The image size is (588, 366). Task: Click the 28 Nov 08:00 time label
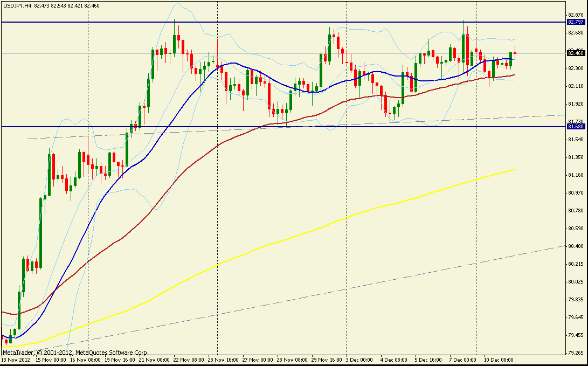[291, 360]
